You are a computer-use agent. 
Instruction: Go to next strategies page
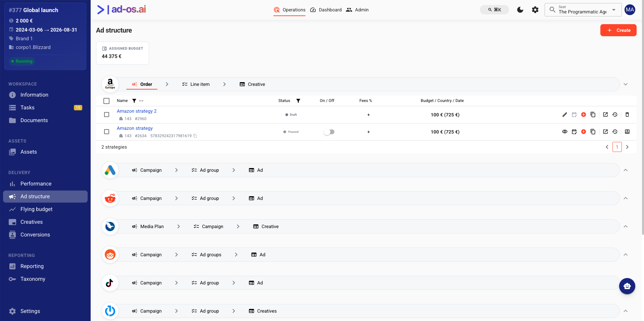[x=627, y=147]
